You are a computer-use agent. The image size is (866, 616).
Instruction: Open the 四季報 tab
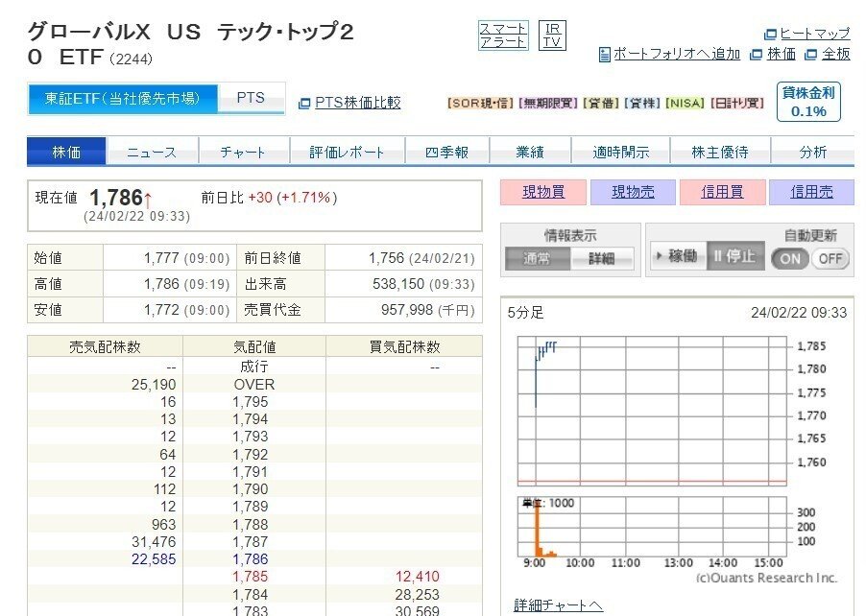(446, 152)
